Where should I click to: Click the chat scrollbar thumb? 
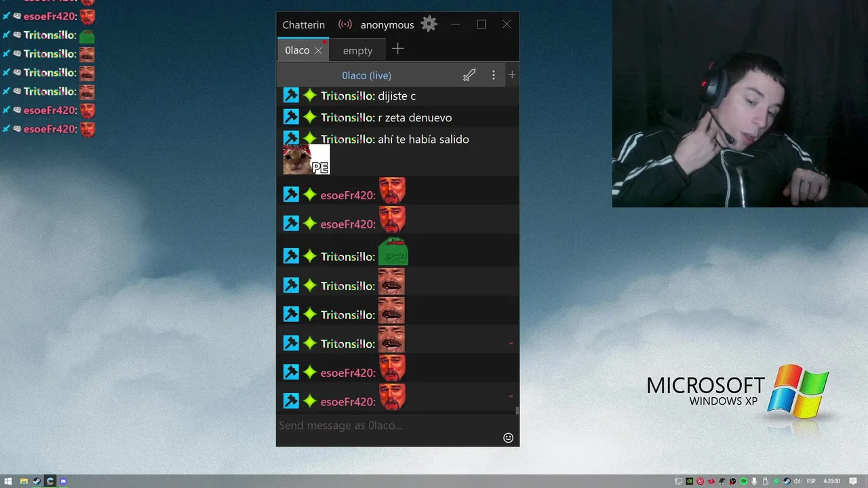(517, 410)
